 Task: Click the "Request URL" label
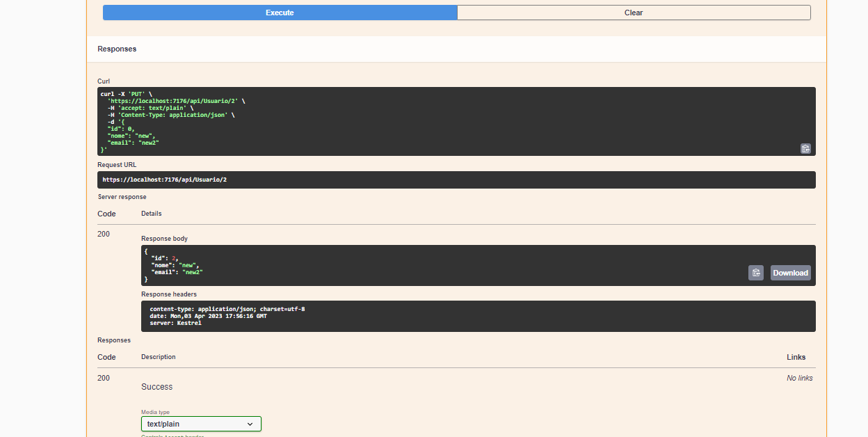[117, 165]
